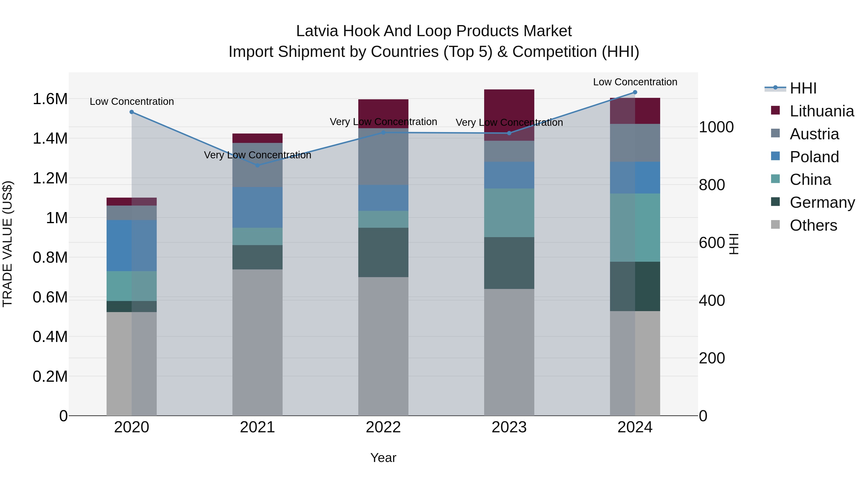Click the chart title 'Latvia Hook And Loop Products Market'
This screenshot has width=868, height=488.
[x=434, y=31]
